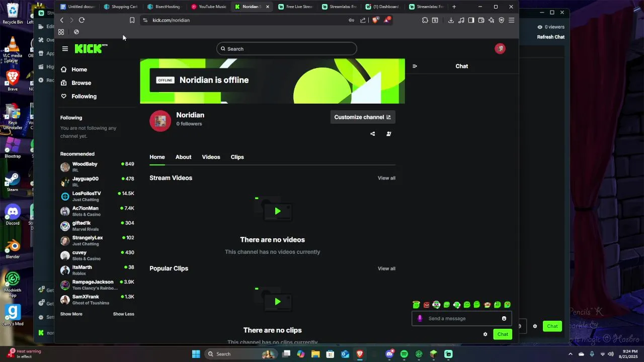Viewport: 644px width, 362px height.
Task: Toggle the browser sidebar panel icon
Action: click(471, 20)
